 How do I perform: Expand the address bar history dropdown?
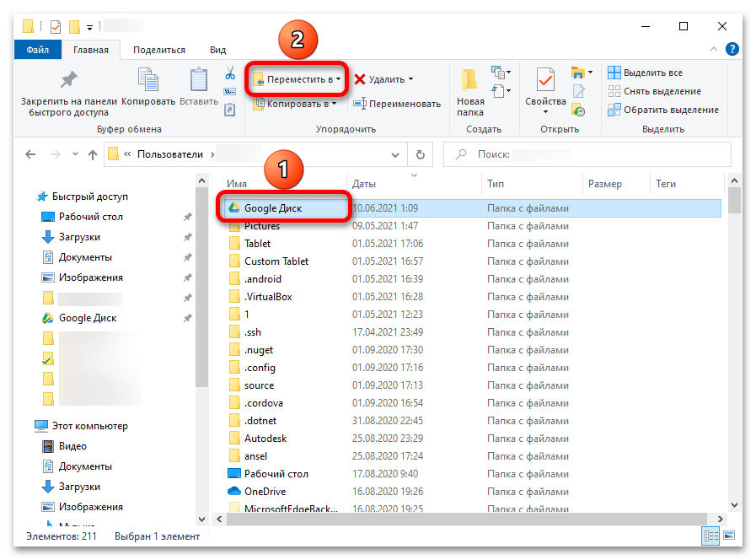pos(395,155)
